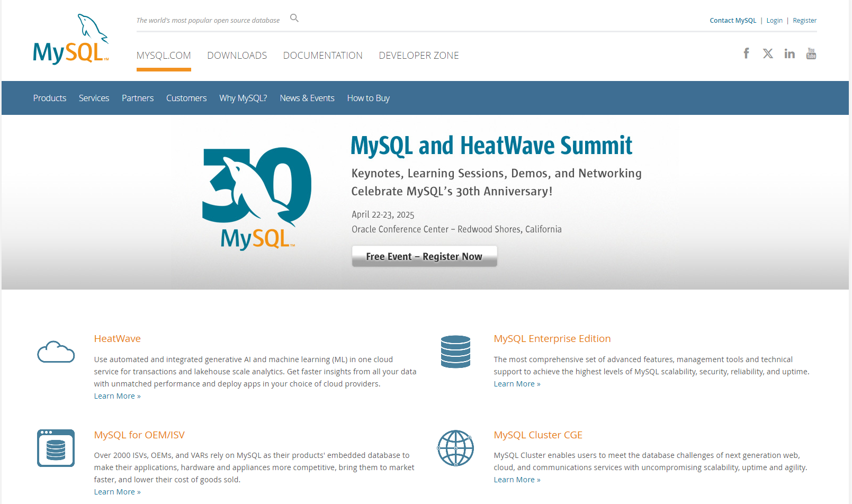Open the MySQL for OEM/ISV heading
The height and width of the screenshot is (504, 852).
(x=139, y=435)
